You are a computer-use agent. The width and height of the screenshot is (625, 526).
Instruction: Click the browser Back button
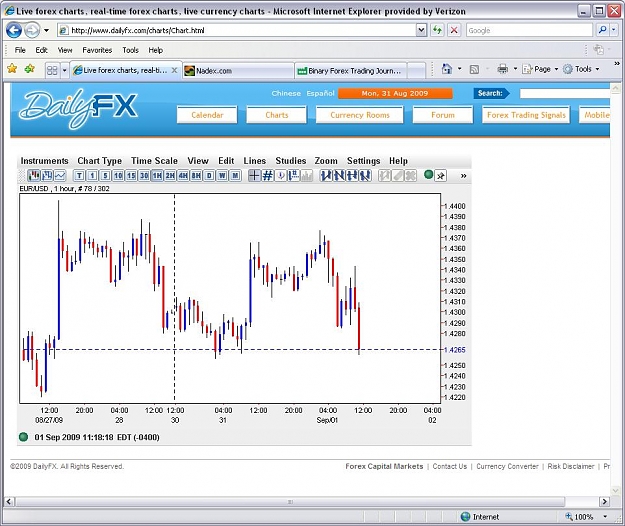tap(14, 30)
